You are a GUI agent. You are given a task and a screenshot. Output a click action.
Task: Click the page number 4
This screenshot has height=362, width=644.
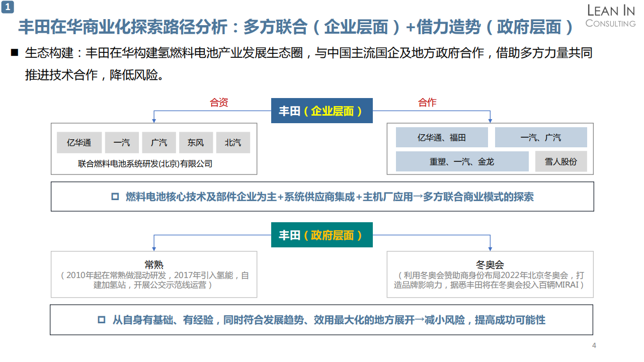pos(594,345)
